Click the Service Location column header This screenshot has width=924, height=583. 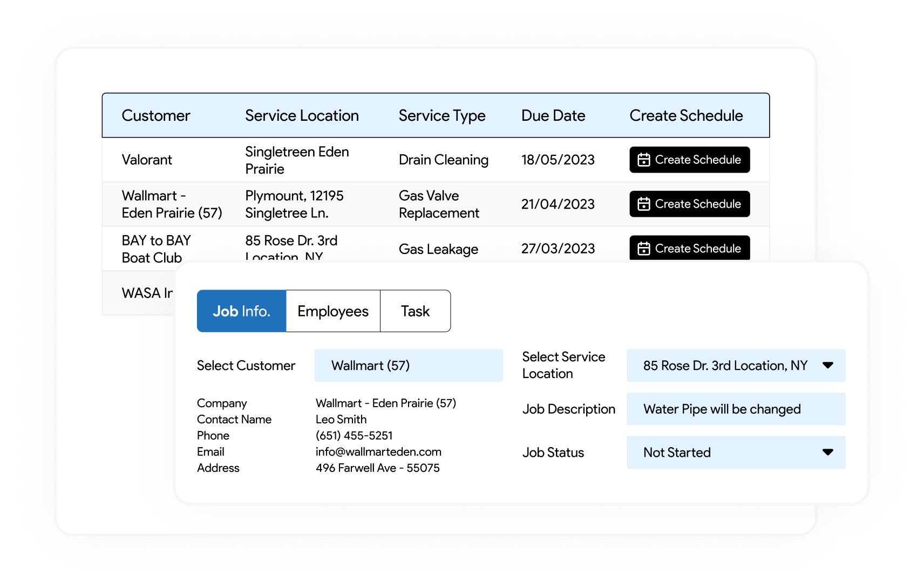302,115
